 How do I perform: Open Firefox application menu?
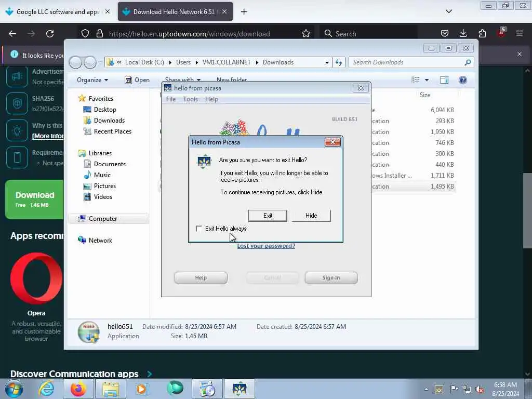pyautogui.click(x=520, y=34)
